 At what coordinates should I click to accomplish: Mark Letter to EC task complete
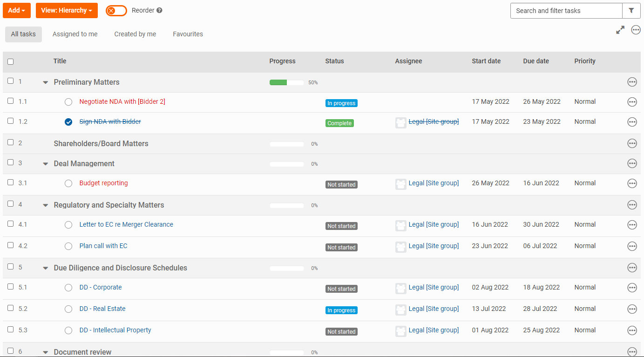click(x=68, y=225)
